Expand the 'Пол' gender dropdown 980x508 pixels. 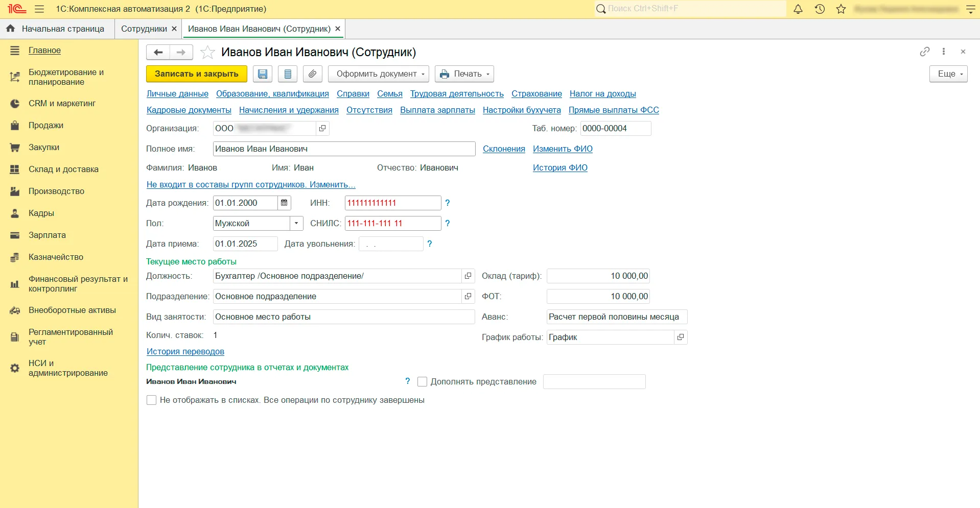(x=296, y=224)
